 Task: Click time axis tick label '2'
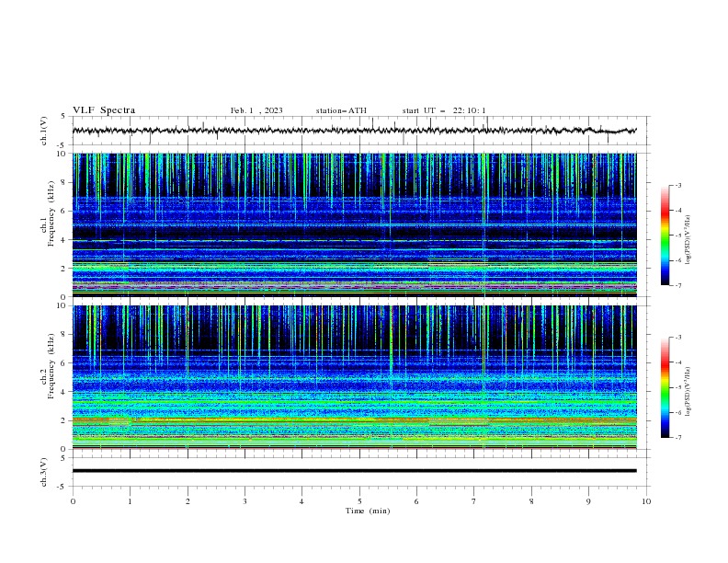(x=188, y=501)
